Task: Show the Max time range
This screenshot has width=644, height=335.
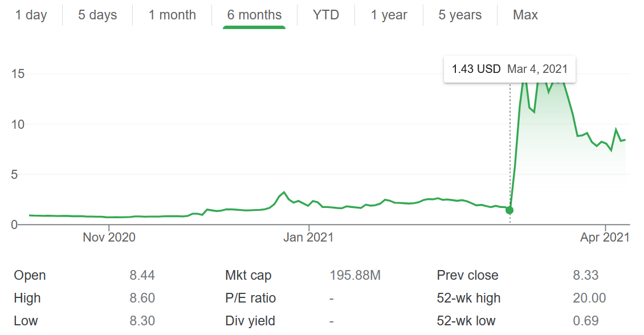Action: click(525, 15)
